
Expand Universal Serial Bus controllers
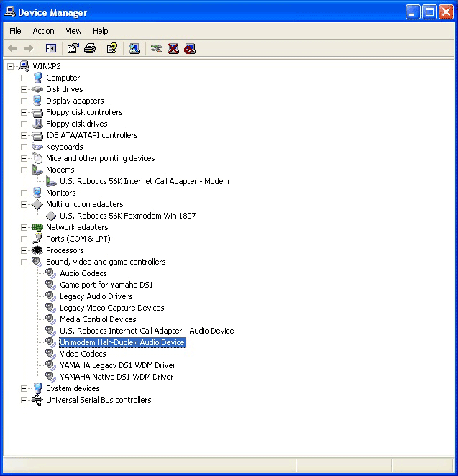click(24, 400)
